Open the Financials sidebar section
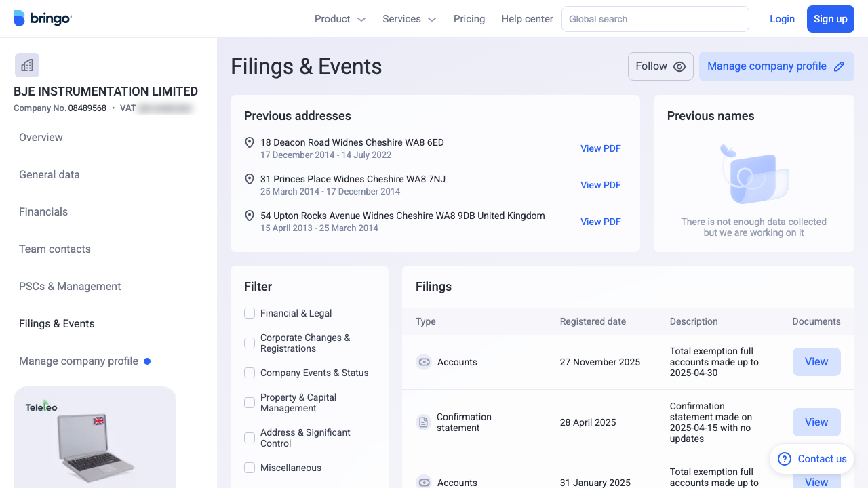This screenshot has width=868, height=488. tap(43, 212)
